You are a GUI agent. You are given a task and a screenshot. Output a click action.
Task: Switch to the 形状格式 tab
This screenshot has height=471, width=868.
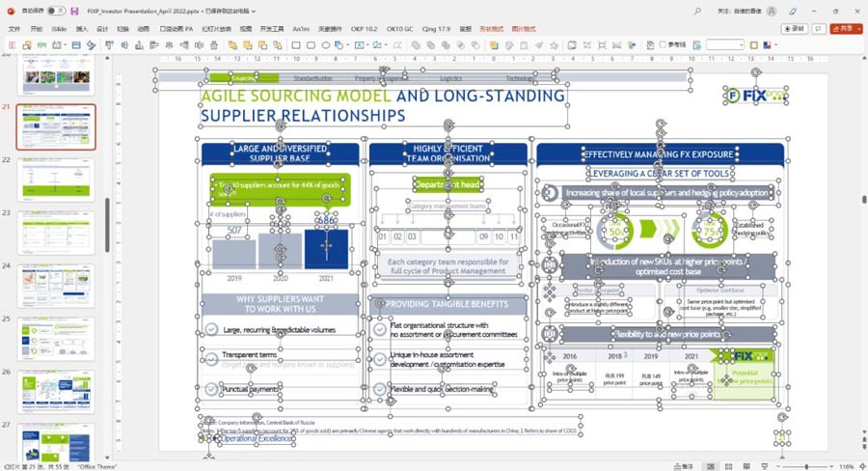click(x=491, y=29)
